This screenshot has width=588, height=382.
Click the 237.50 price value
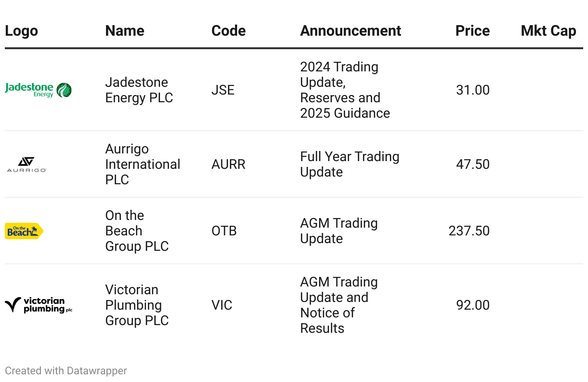point(469,231)
